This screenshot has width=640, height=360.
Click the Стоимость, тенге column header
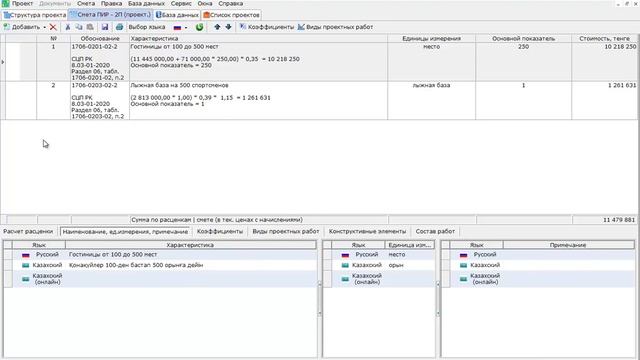coord(604,38)
